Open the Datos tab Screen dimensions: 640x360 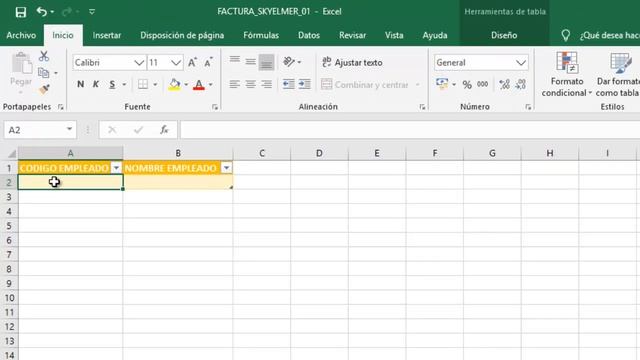tap(309, 35)
